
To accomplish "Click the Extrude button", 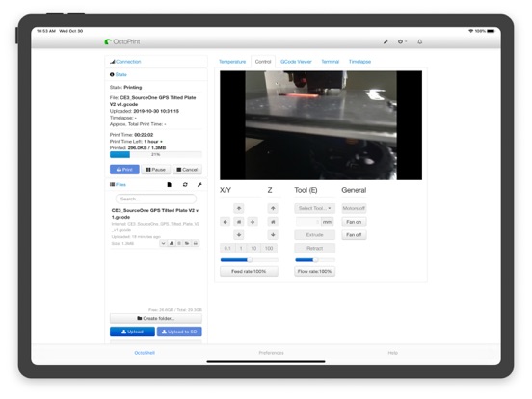I will (x=314, y=235).
